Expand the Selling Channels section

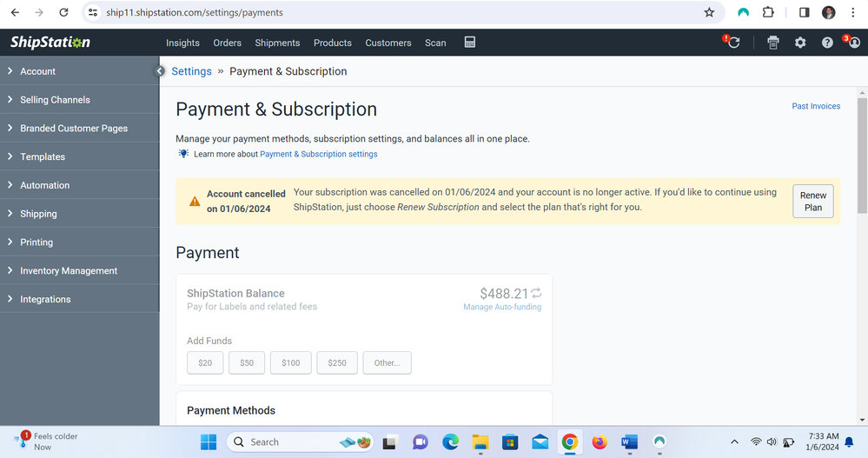pos(55,100)
